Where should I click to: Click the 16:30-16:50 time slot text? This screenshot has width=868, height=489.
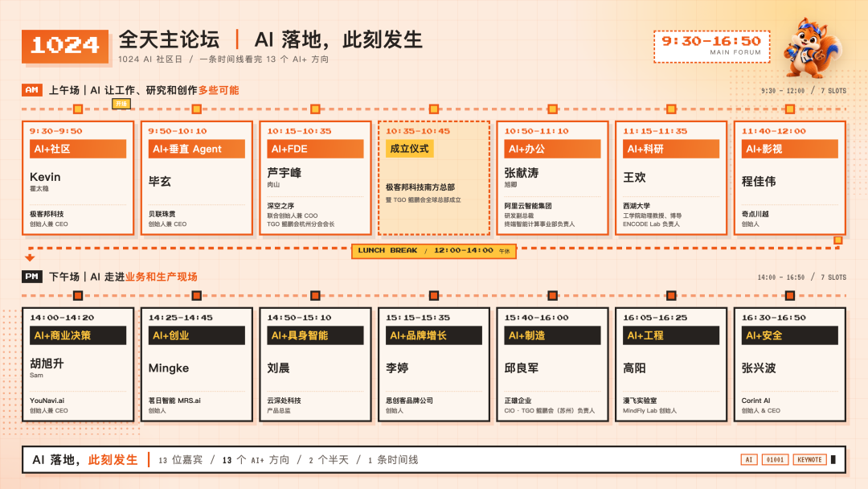point(774,318)
